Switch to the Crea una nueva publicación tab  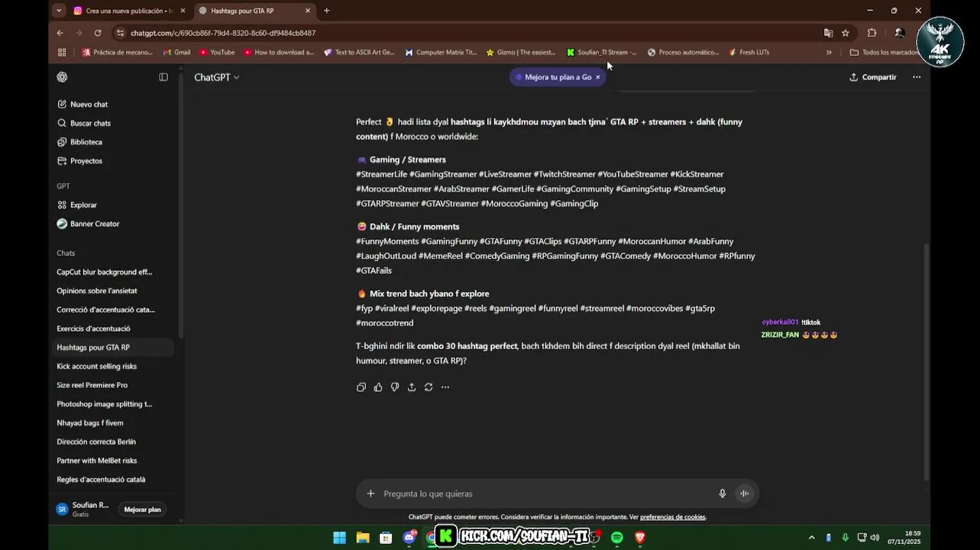point(128,11)
